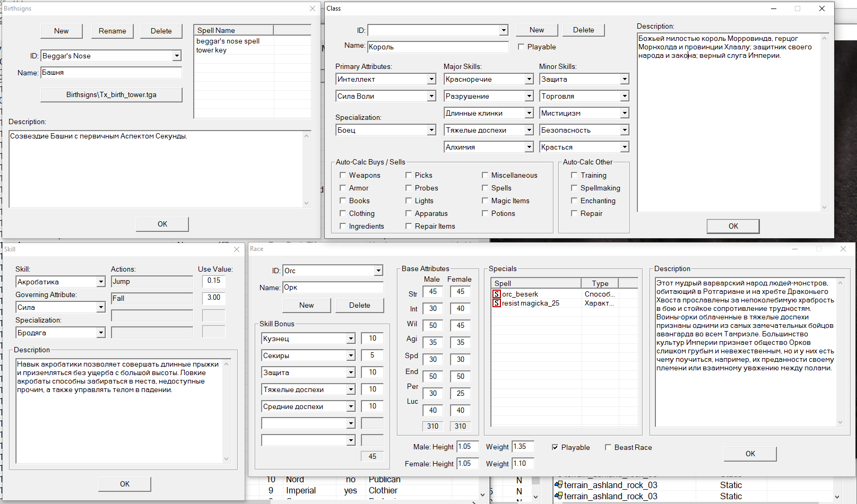Click the Birthsign Name field Башня
Viewport: 857px width, 504px height.
click(111, 72)
